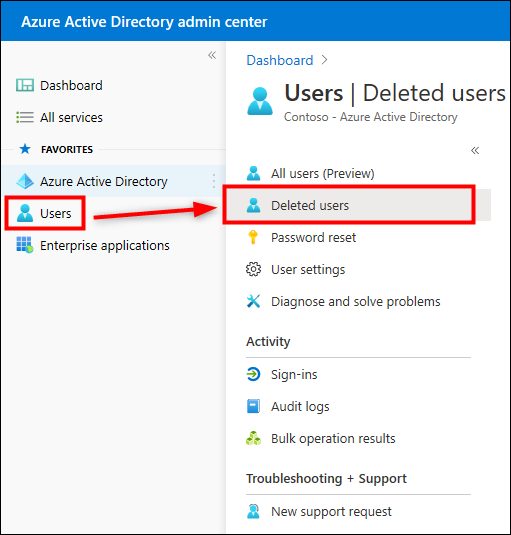The height and width of the screenshot is (535, 511).
Task: Click the Users | Deleted users page title
Action: click(x=395, y=93)
